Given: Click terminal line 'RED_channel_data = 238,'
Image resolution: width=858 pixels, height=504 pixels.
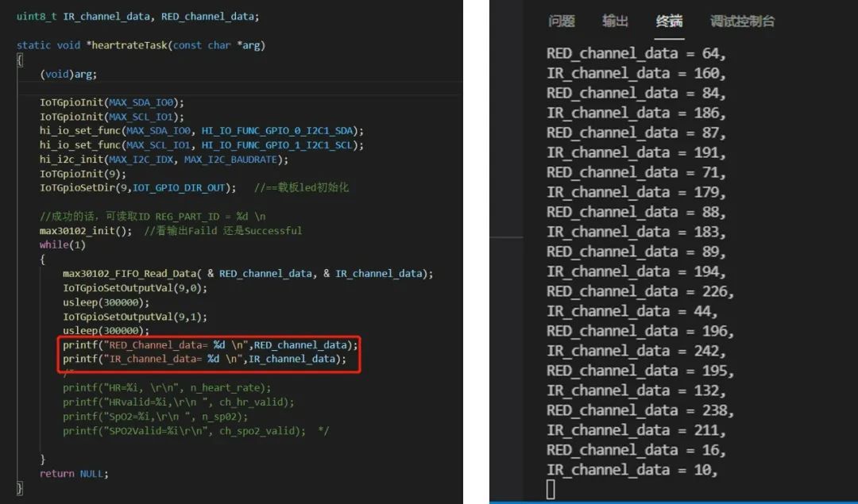Looking at the screenshot, I should (x=640, y=410).
